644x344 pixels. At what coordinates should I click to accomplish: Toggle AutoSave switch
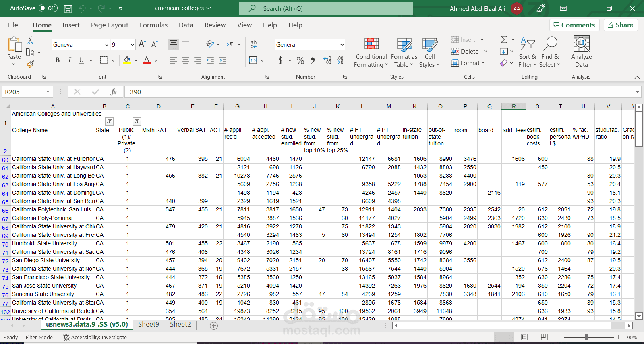tap(48, 8)
